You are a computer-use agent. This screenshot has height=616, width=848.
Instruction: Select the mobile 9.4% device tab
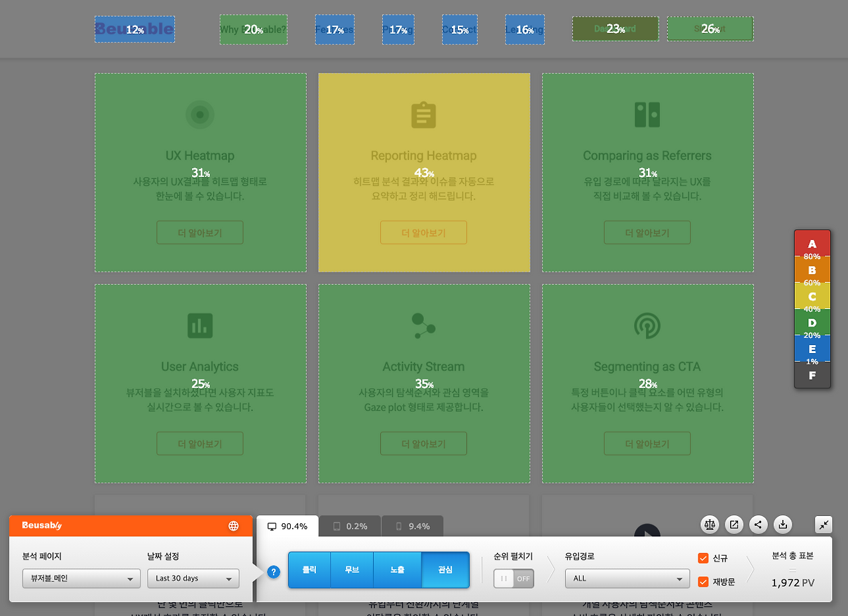click(x=413, y=526)
